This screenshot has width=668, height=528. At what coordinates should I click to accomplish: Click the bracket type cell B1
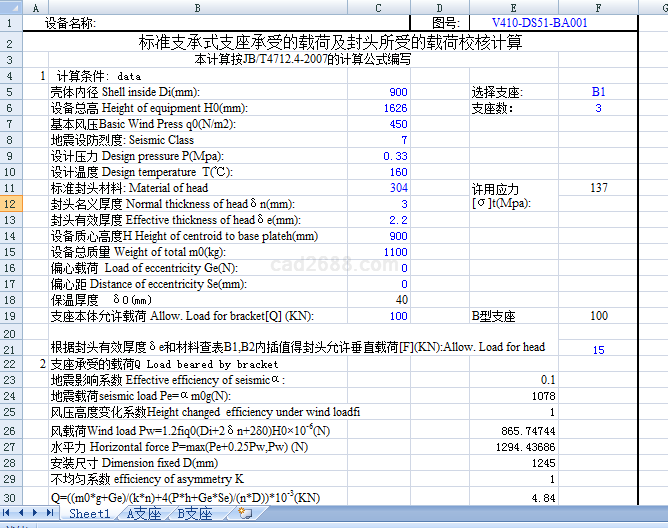tap(598, 92)
